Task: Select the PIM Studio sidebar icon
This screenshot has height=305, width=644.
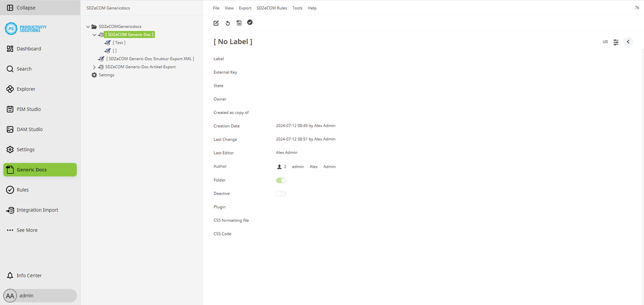Action: tap(10, 109)
